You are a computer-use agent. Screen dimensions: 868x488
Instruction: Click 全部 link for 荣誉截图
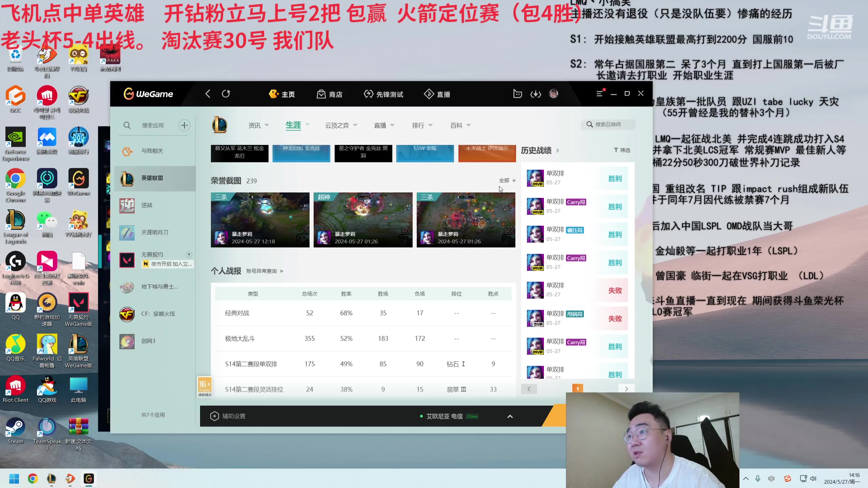coord(507,181)
